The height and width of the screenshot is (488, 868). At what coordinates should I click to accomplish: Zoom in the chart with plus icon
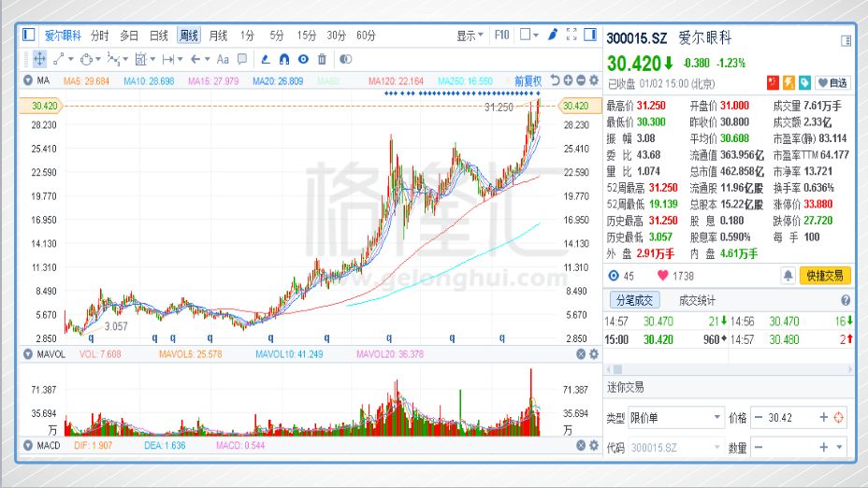tap(568, 80)
